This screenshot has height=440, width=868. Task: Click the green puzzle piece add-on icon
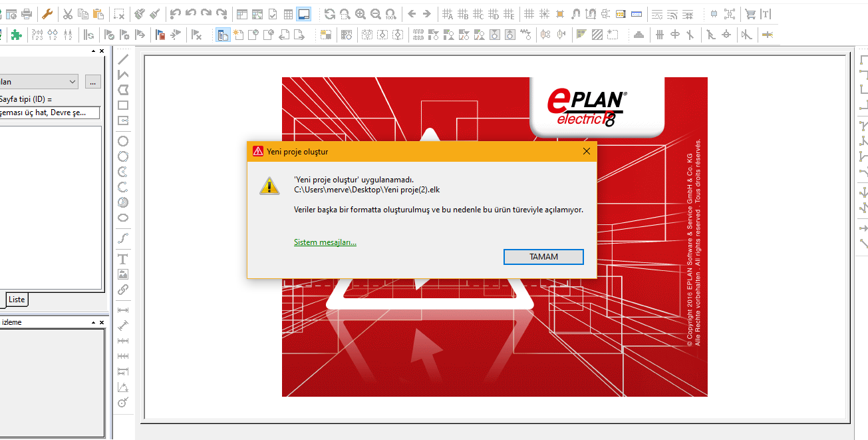coord(17,35)
